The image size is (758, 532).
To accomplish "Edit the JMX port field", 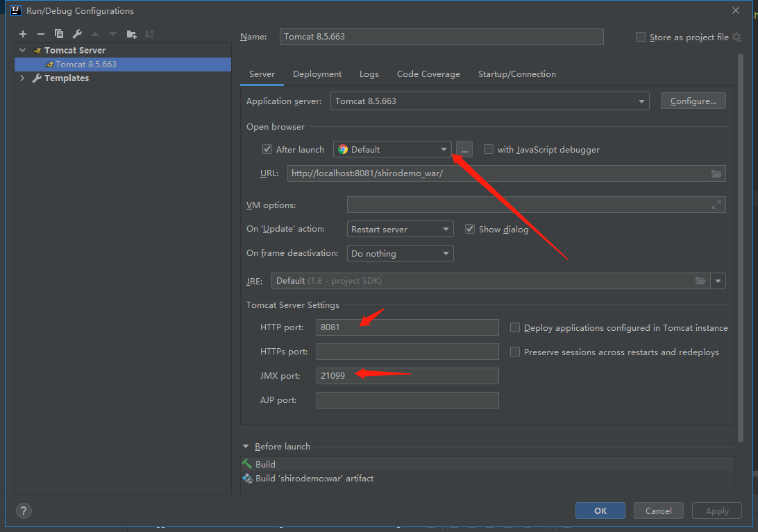I will tap(407, 376).
